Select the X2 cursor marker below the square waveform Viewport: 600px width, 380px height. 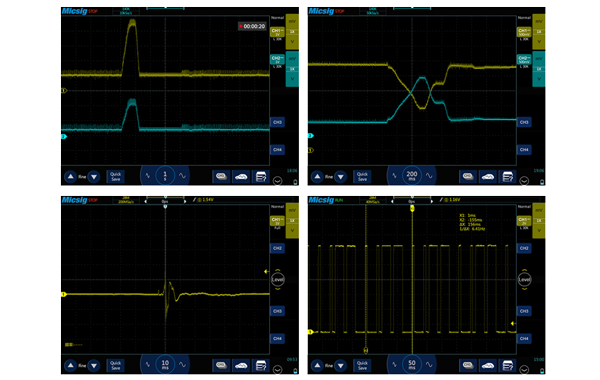pos(365,350)
